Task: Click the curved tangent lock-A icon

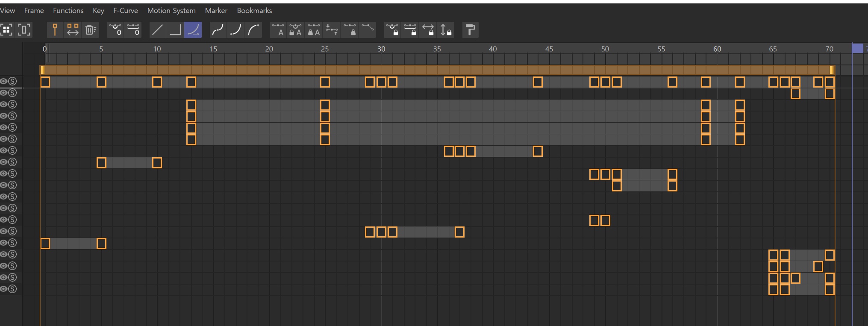Action: [x=295, y=30]
